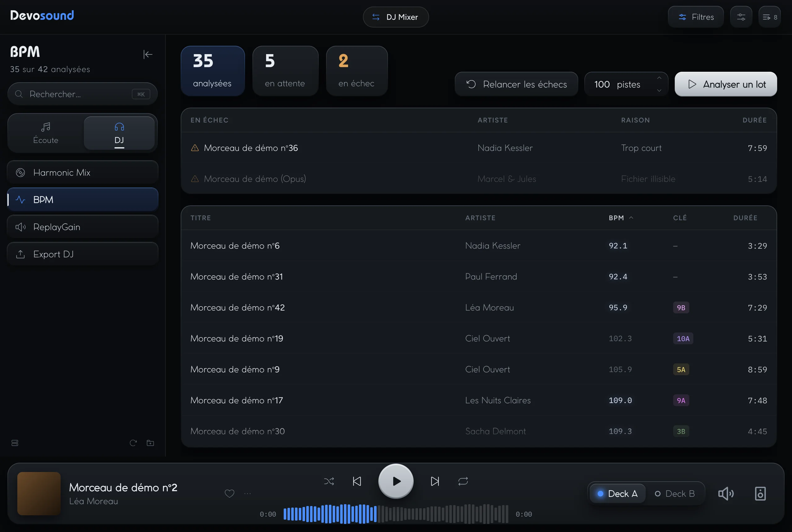Add a folder via sidebar folder icon

pos(150,443)
